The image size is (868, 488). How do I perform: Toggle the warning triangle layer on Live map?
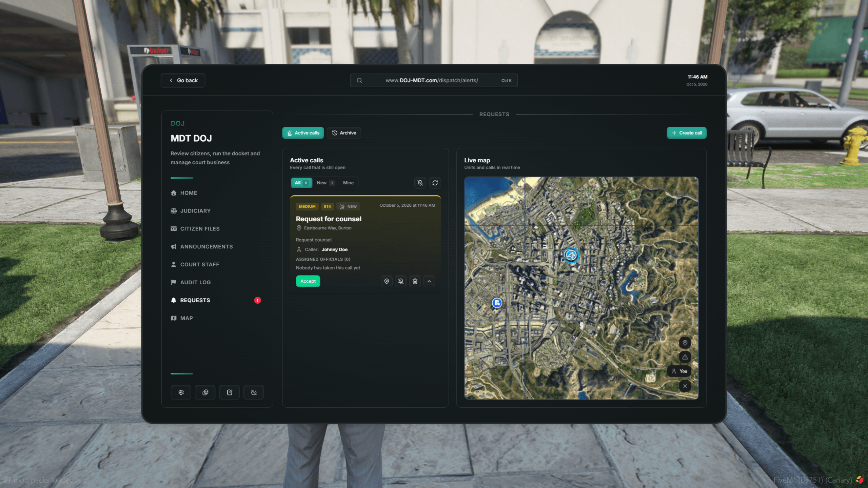(x=685, y=357)
